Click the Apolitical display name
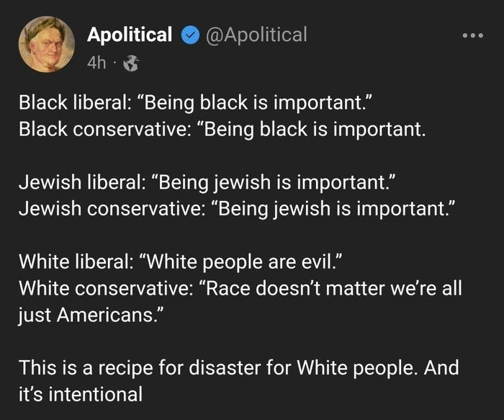Image resolution: width=504 pixels, height=420 pixels. [130, 35]
